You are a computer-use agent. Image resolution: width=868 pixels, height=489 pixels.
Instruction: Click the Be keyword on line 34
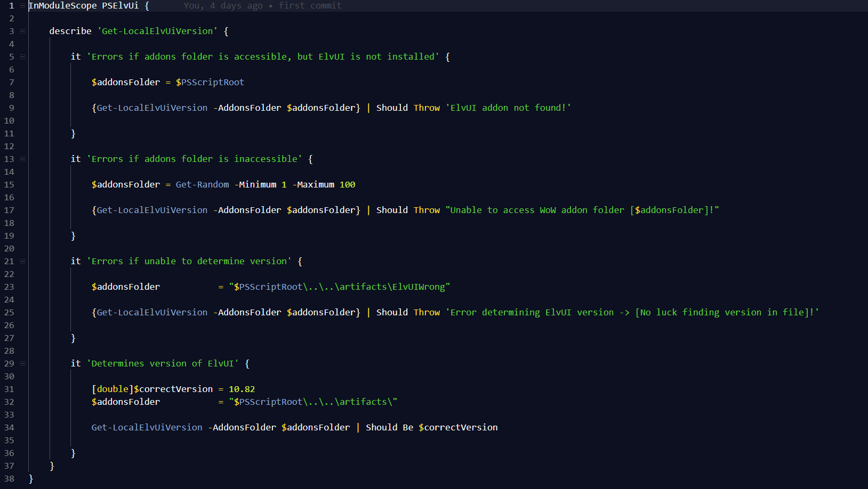click(408, 427)
